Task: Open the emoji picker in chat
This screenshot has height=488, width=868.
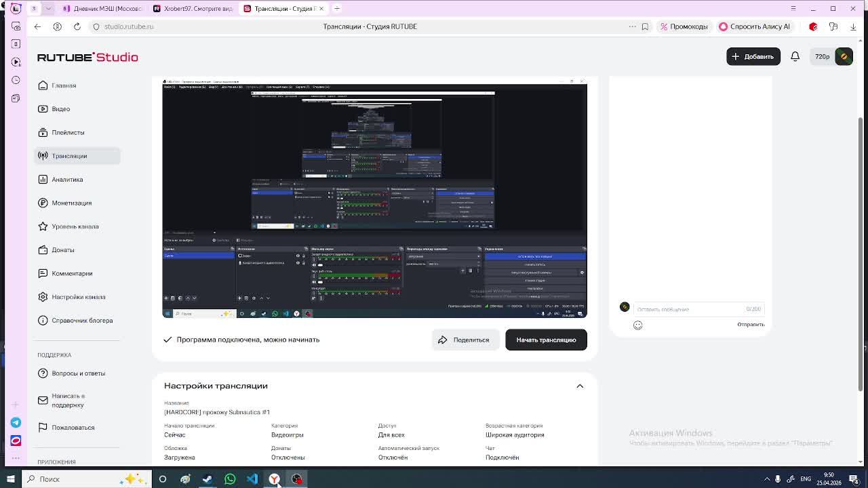Action: coord(637,325)
